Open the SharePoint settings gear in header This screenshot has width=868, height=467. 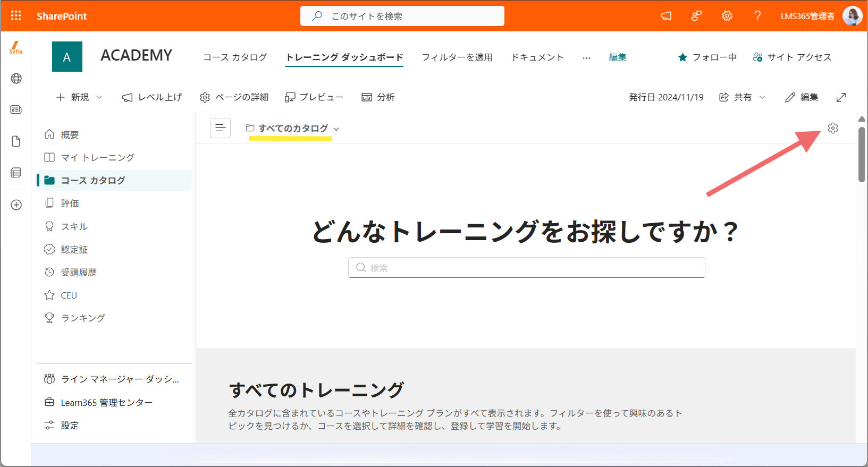[x=727, y=16]
